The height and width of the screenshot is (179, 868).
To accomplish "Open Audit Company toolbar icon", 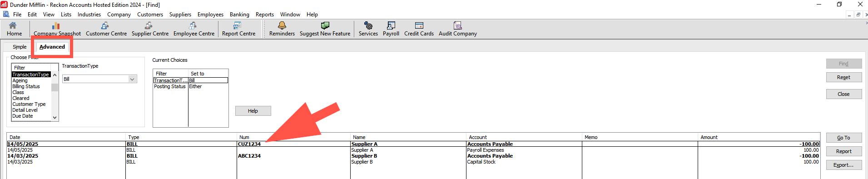I will coord(458,29).
